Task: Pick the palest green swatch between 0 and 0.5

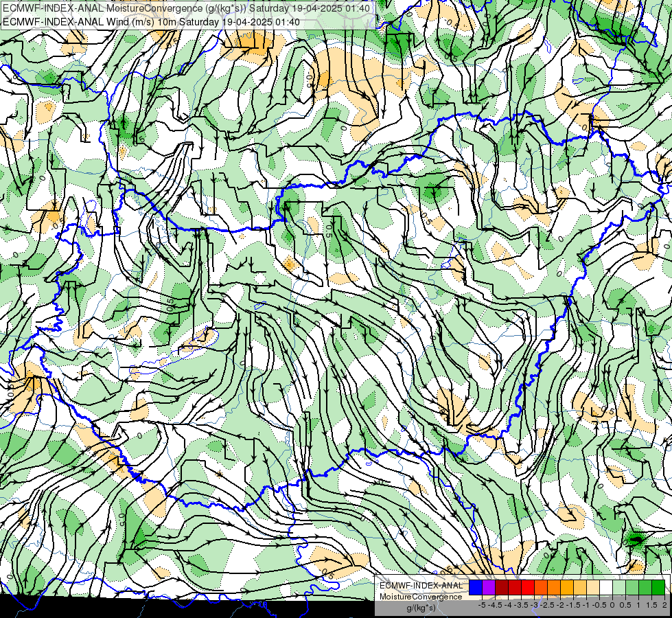Action: click(x=619, y=587)
